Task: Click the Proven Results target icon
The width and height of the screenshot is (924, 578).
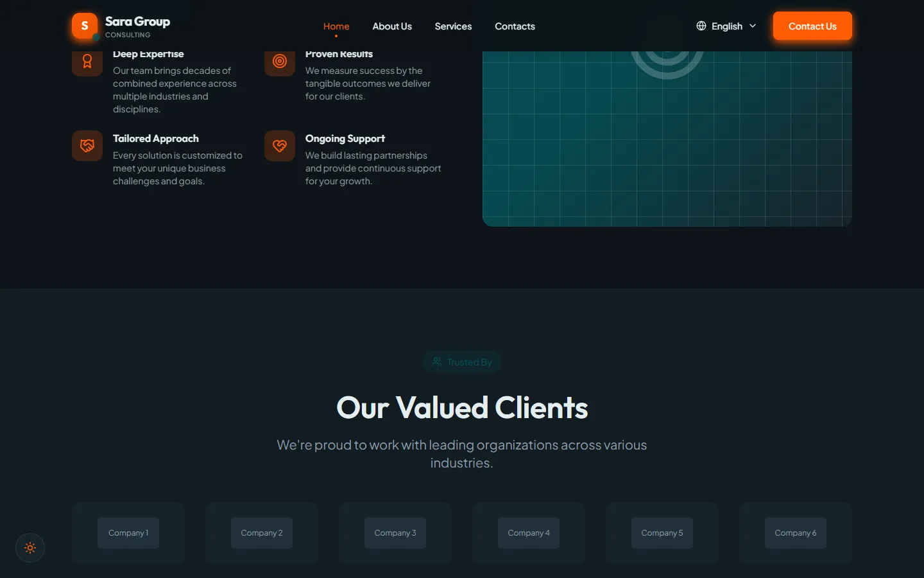Action: (x=280, y=61)
